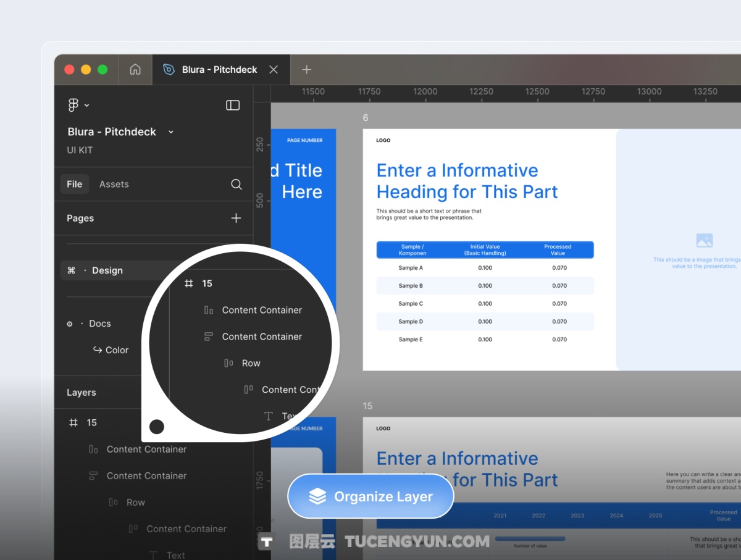Open the Docs page
Viewport: 741px width, 560px height.
click(99, 324)
